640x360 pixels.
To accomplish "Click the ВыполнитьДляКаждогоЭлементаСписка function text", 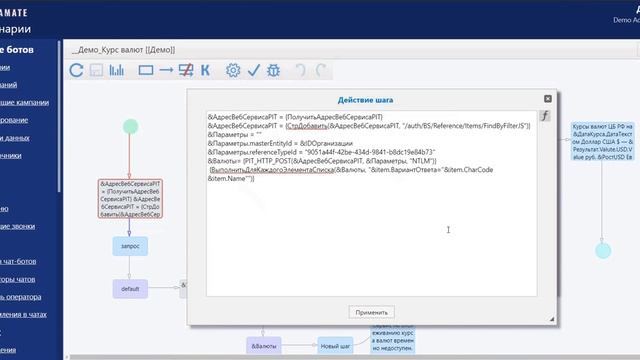I will [272, 170].
